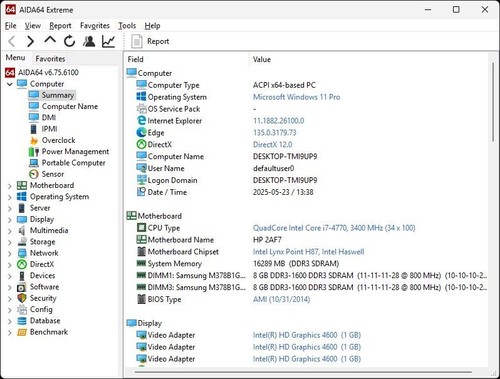The image size is (500, 379).
Task: Open the DirectX 12.0 link
Action: [x=273, y=145]
